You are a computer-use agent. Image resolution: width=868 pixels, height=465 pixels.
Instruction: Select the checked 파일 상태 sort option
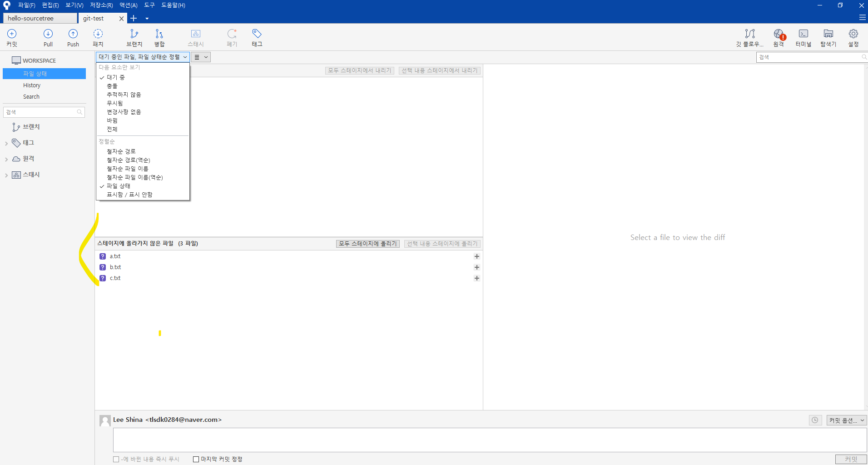click(143, 186)
